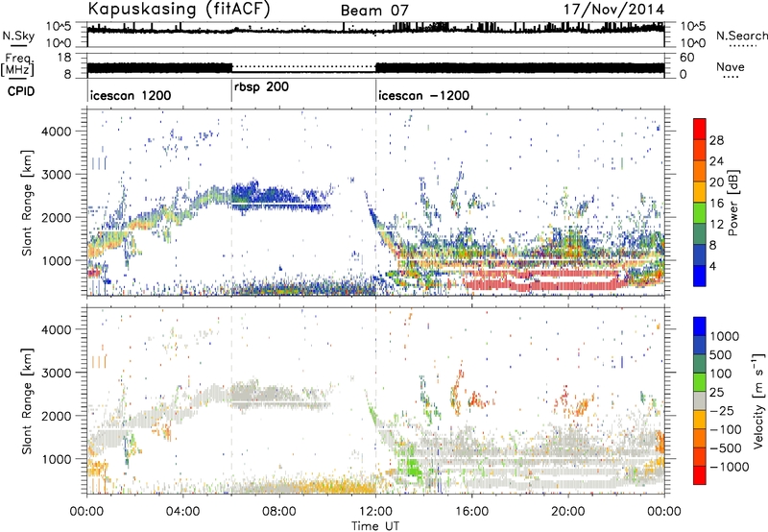Select the '18' tick on frequency axis
Screen dimensions: 768x532
pyautogui.click(x=64, y=58)
